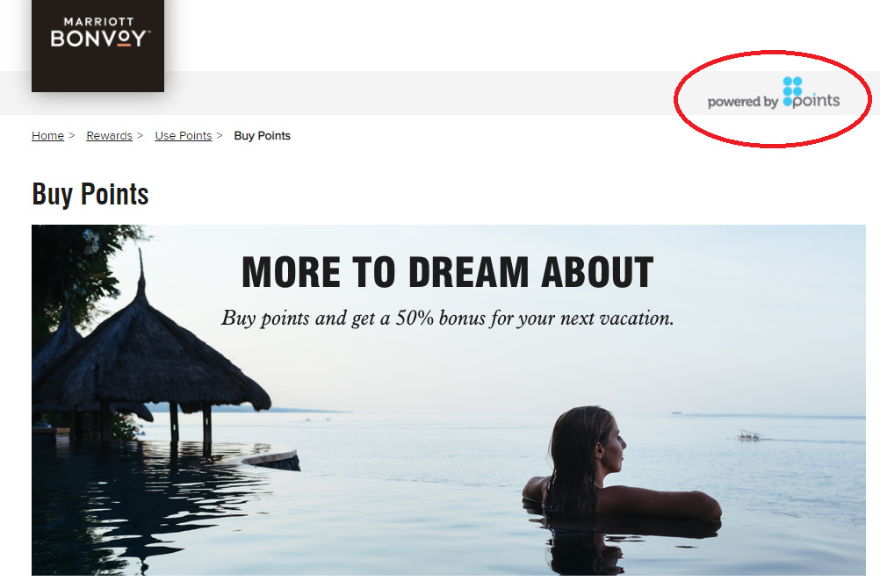The image size is (880, 588).
Task: Click the "powered by" text
Action: [742, 102]
